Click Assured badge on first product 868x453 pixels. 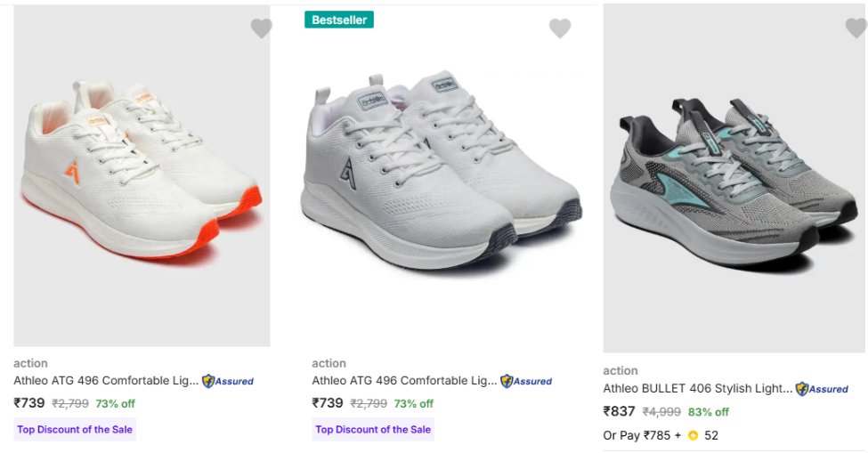tap(228, 381)
